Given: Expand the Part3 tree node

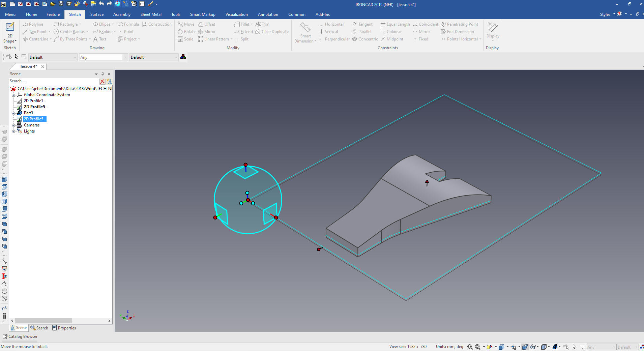Looking at the screenshot, I should pyautogui.click(x=13, y=113).
